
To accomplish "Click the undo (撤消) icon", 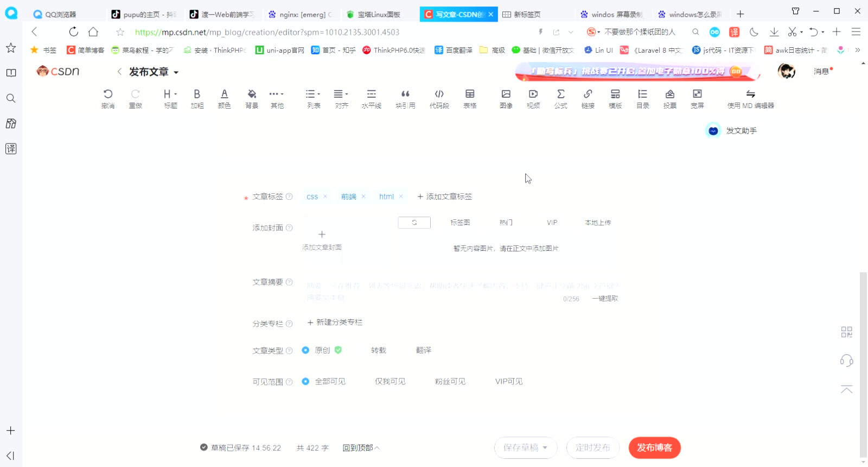I will click(108, 98).
